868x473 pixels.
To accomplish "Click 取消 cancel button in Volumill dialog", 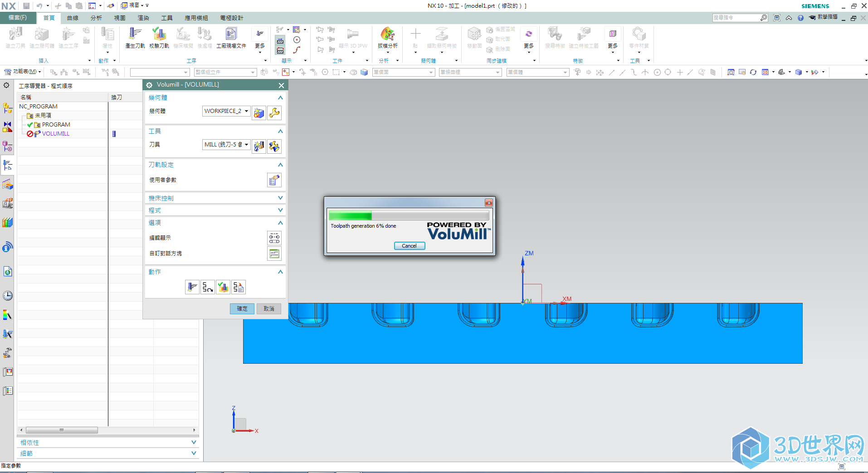I will point(269,309).
